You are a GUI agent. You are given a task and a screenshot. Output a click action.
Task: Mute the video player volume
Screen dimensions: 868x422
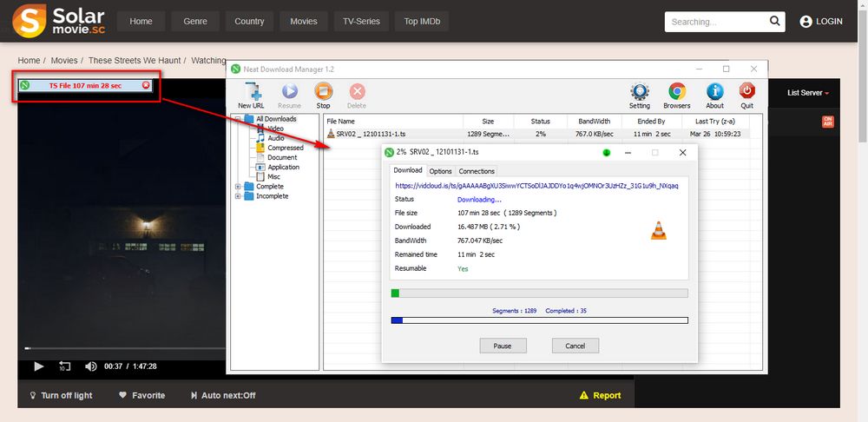[x=91, y=366]
